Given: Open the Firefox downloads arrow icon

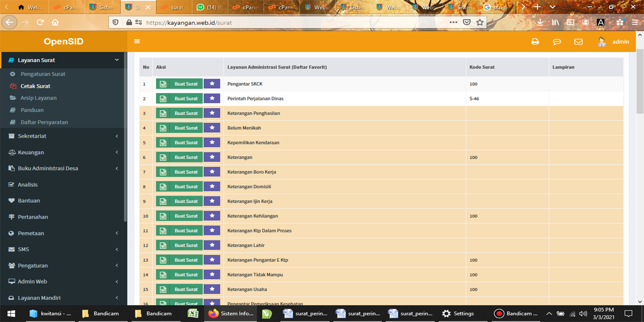Looking at the screenshot, I should pos(540,23).
